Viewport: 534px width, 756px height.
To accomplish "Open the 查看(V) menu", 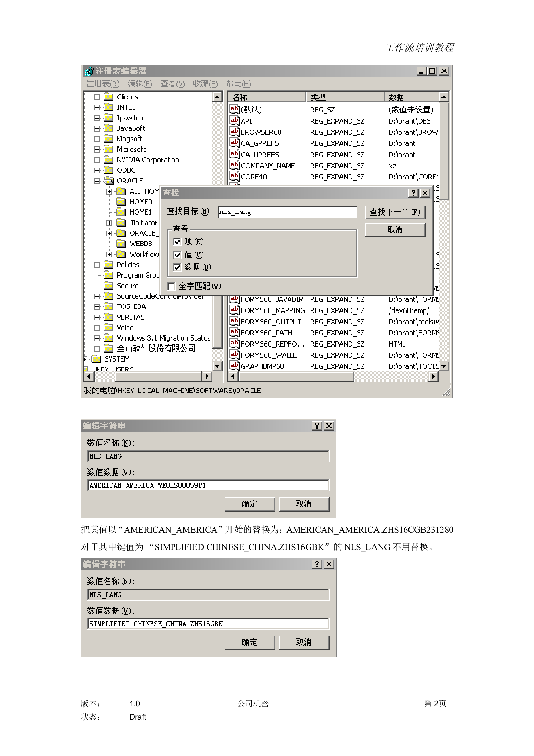I will (x=173, y=84).
